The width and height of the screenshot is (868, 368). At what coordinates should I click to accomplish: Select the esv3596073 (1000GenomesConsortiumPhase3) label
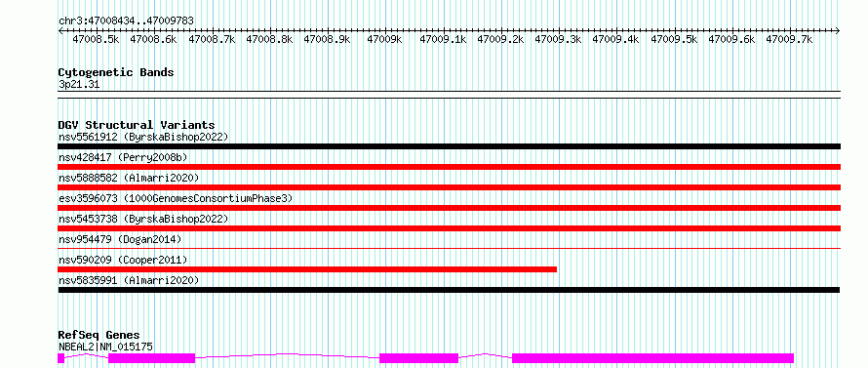[176, 198]
